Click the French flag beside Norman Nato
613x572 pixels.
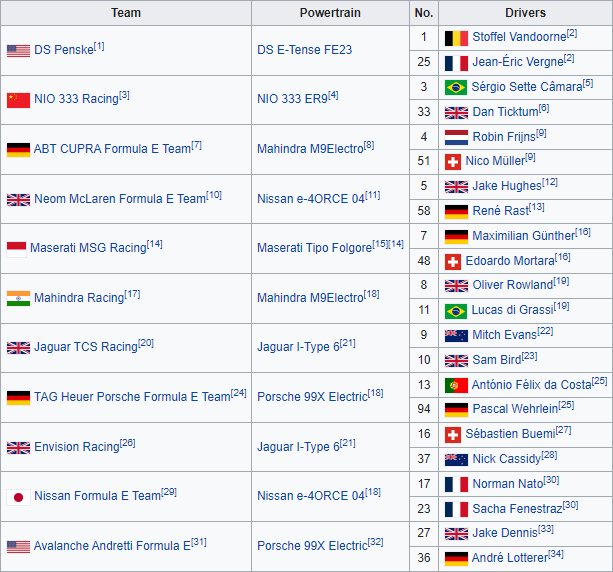pyautogui.click(x=456, y=485)
